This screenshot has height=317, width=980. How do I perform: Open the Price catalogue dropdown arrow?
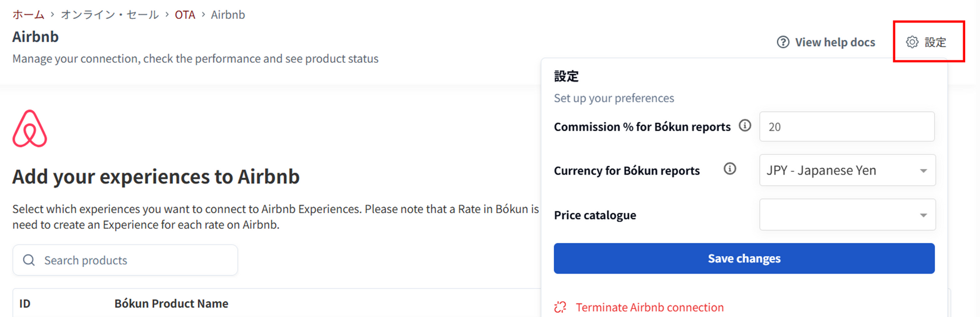[x=923, y=215]
